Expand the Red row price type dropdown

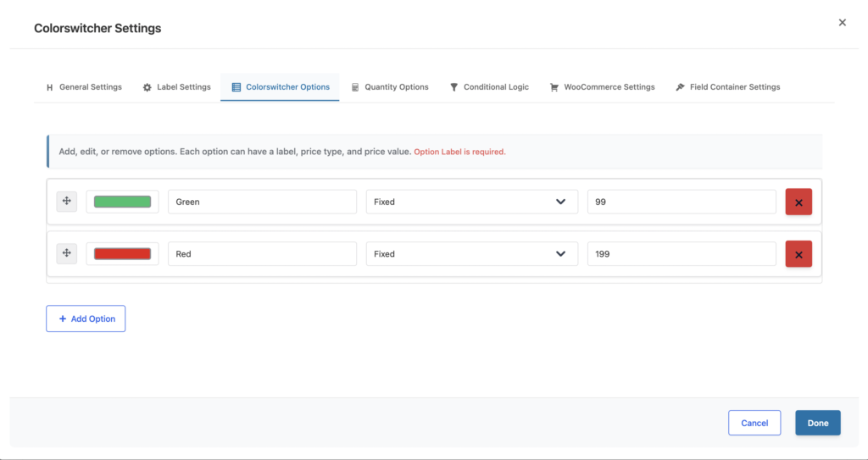click(471, 254)
